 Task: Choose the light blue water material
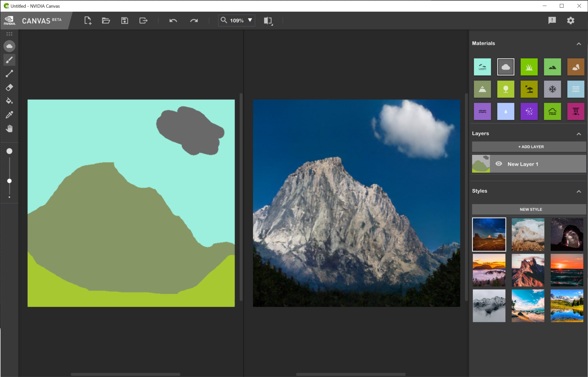tap(576, 89)
